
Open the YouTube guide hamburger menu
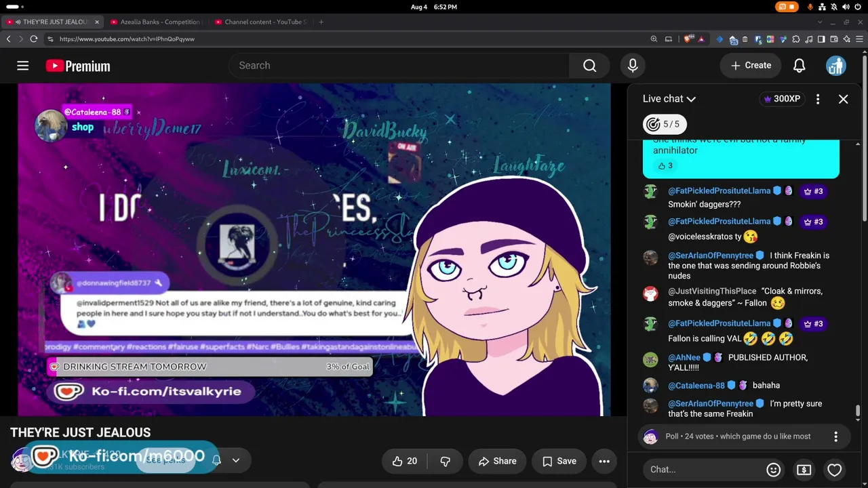click(22, 66)
